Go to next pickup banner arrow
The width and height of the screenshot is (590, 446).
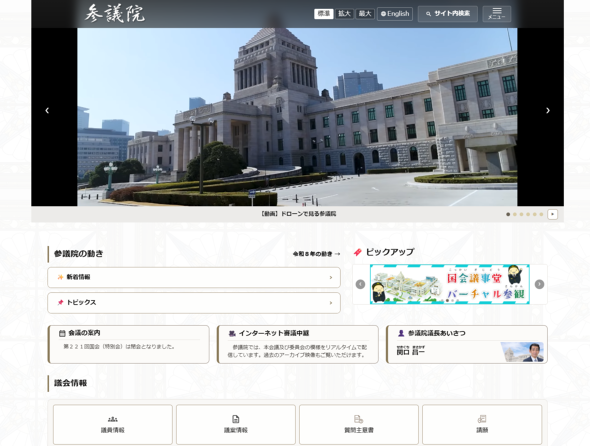click(x=539, y=284)
